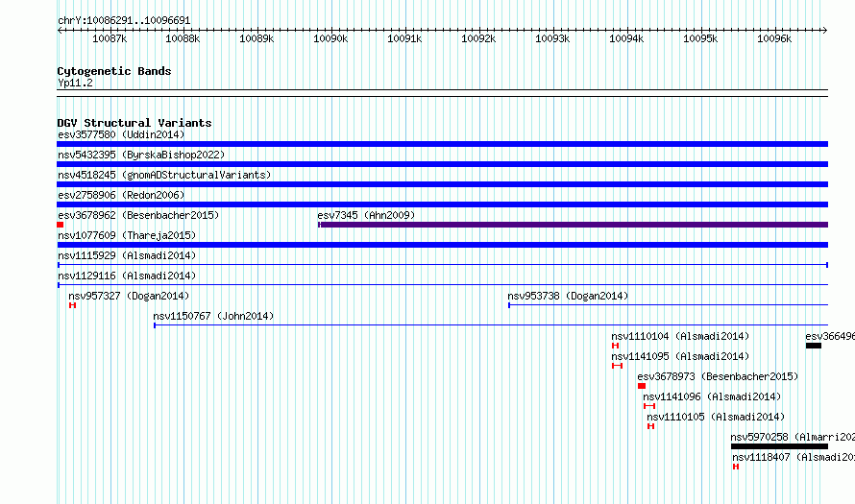Click the blue line under nsv953738
Screen dimensions: 855x504
(668, 305)
